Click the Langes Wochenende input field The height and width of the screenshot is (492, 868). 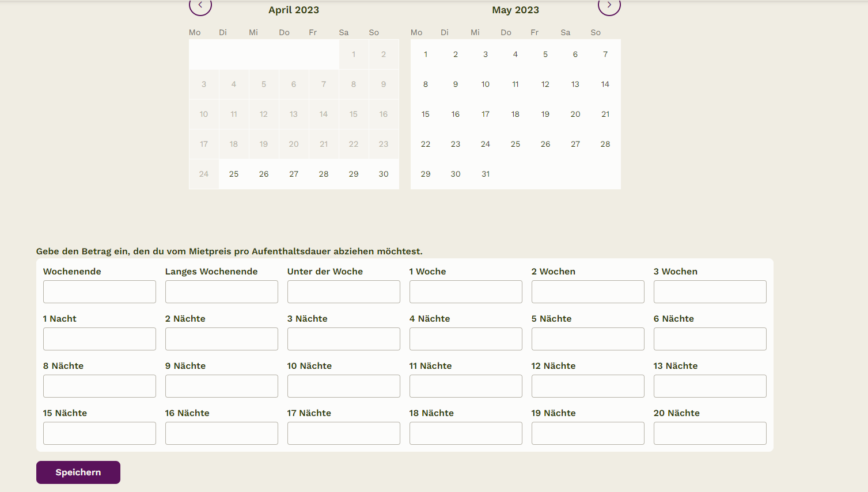222,292
